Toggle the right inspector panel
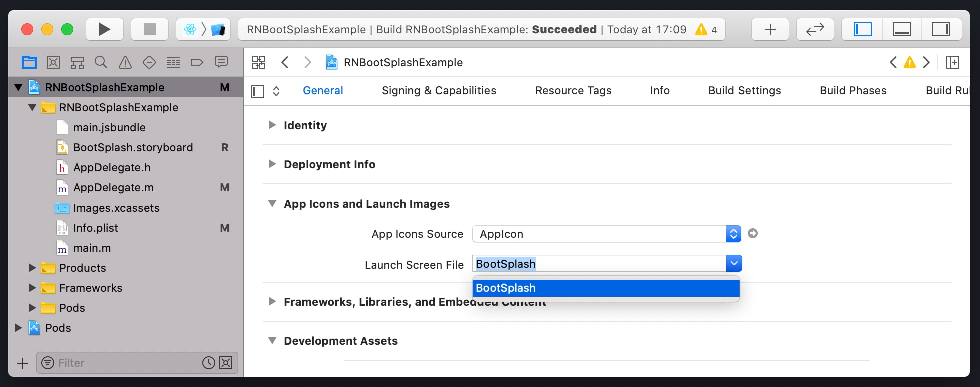Screen dimensions: 980x387 tap(941, 29)
